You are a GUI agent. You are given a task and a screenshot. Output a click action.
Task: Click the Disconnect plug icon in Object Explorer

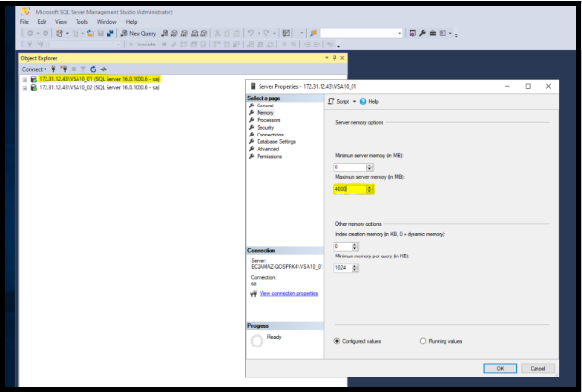click(64, 69)
